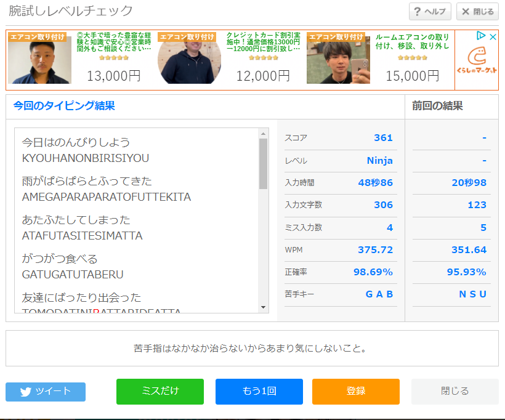Click the sentence がつがつ食べる

60,259
